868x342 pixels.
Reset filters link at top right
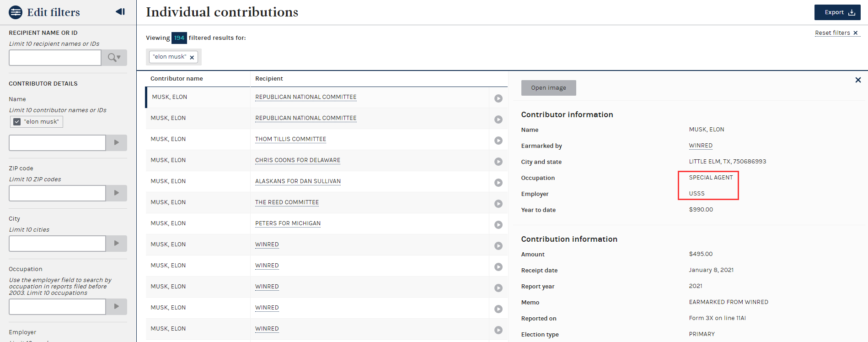836,33
